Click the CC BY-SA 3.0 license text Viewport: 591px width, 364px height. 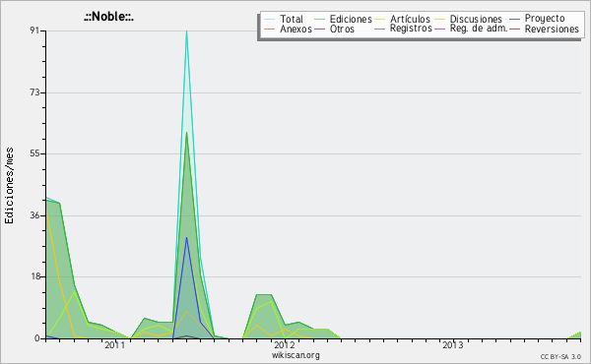[560, 357]
